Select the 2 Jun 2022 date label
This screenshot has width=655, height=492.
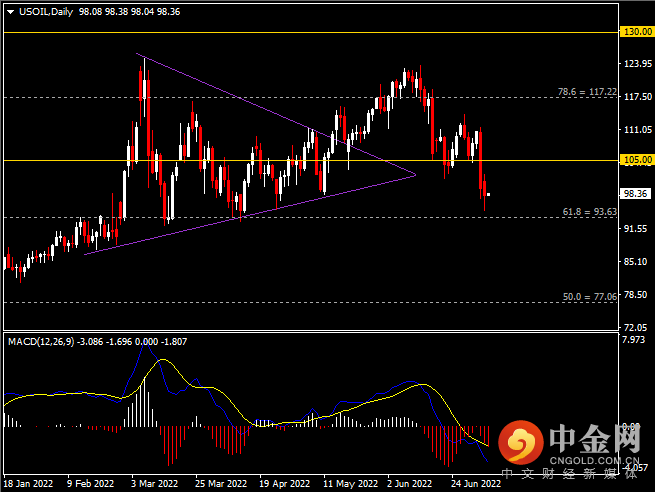click(409, 484)
